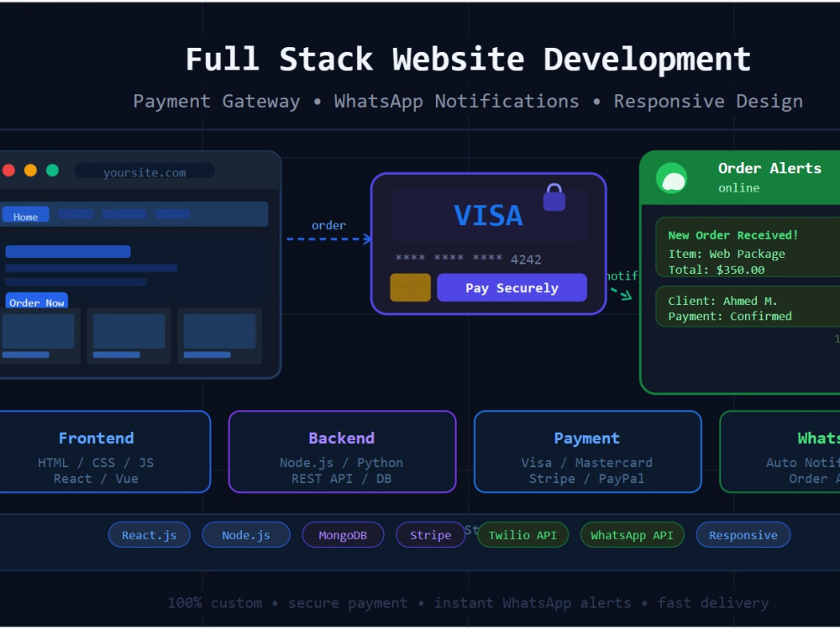
Task: Click the WhatsApp API tag pill
Action: pos(633,534)
